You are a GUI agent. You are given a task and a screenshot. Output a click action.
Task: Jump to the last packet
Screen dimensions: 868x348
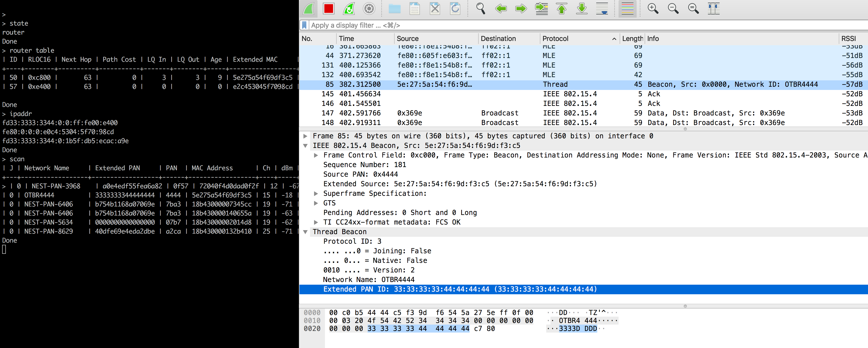pyautogui.click(x=582, y=9)
